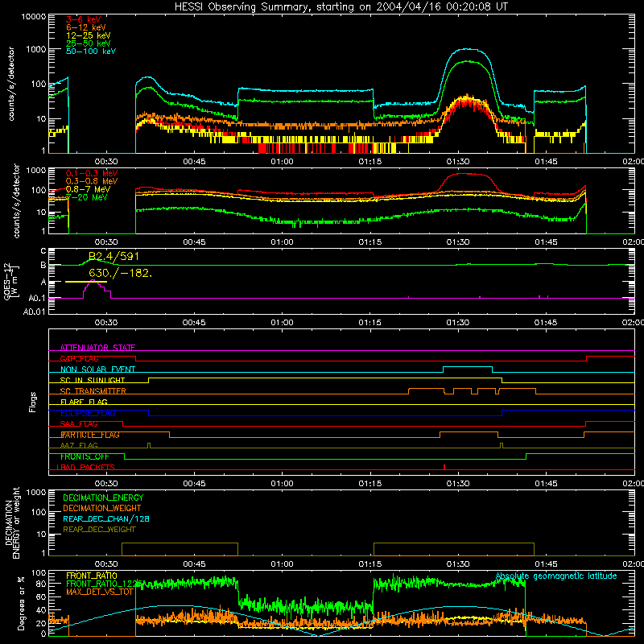Click the 01:45 time label below the MeV panel
Viewport: 644px width, 644px height.
coord(546,242)
